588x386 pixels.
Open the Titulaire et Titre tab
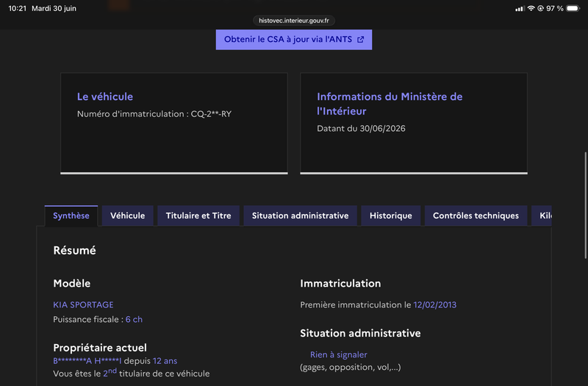[x=198, y=215]
